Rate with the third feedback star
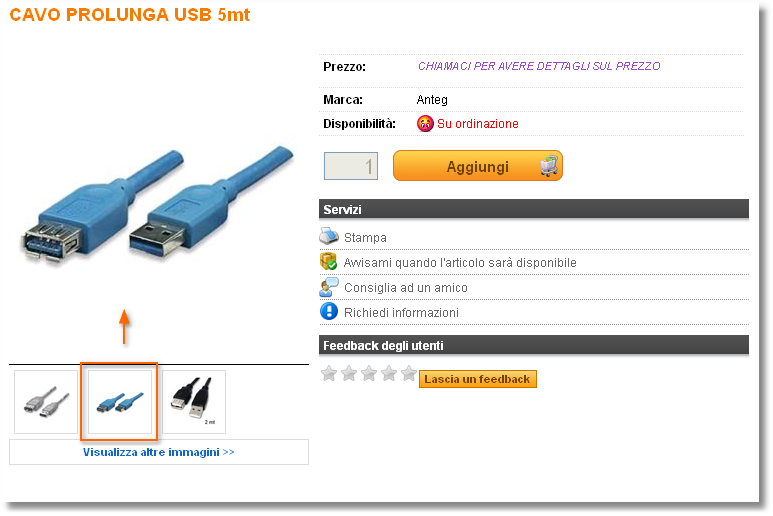This screenshot has height=516, width=773. (x=369, y=374)
